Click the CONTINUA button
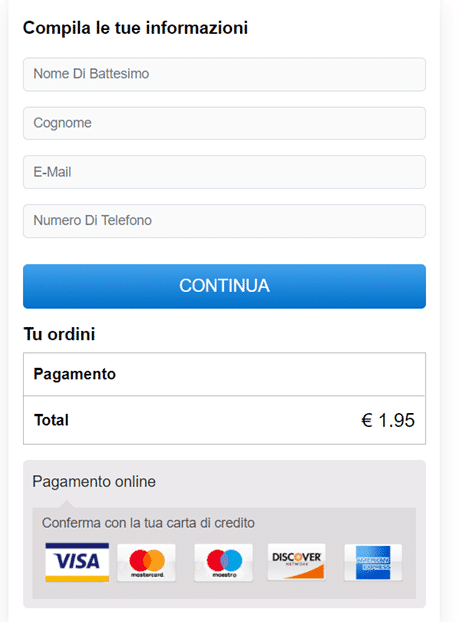 [225, 286]
